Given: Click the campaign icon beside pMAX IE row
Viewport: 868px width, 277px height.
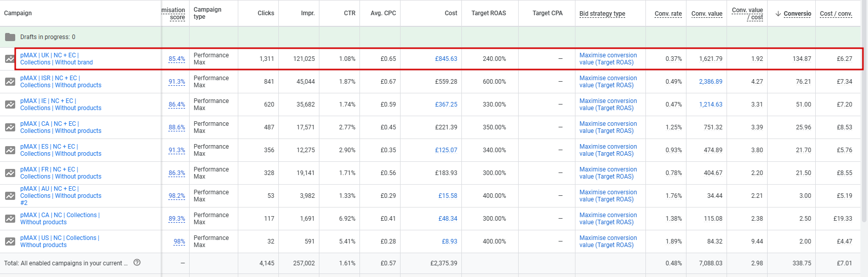Looking at the screenshot, I should (x=10, y=105).
